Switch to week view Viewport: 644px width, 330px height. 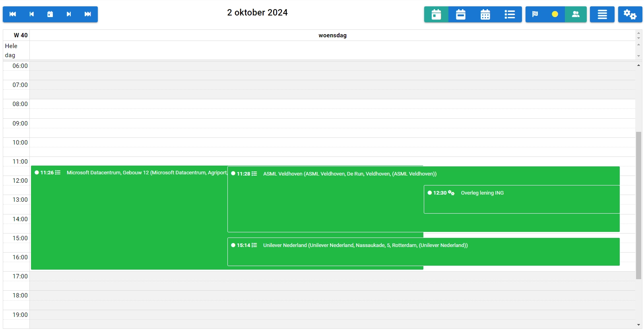click(x=461, y=15)
